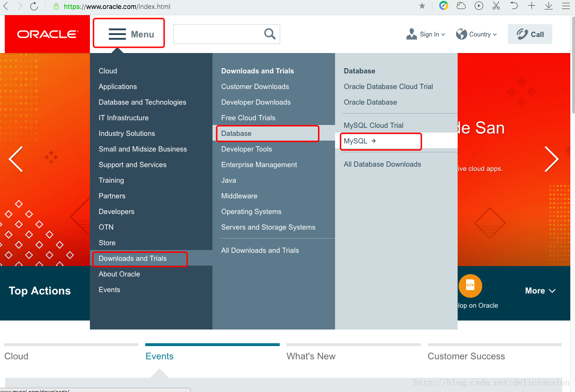
Task: Open Middleware submenu item
Action: coord(239,196)
